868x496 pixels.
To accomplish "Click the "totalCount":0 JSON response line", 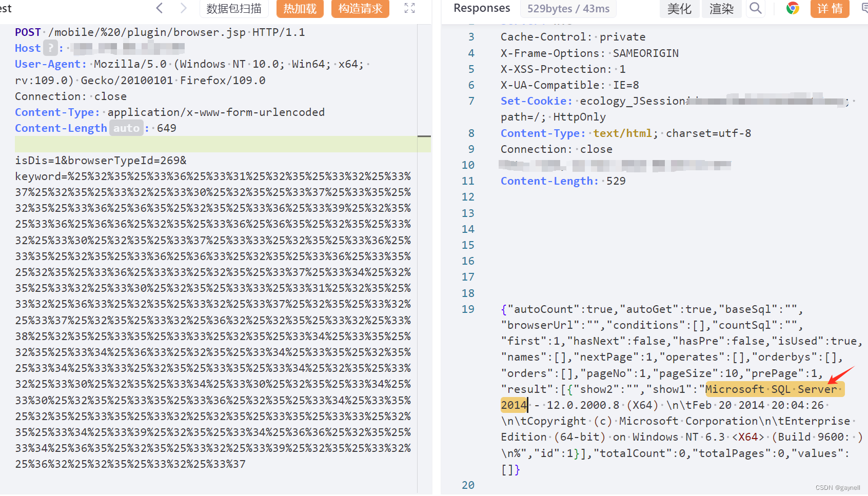I will (x=675, y=453).
